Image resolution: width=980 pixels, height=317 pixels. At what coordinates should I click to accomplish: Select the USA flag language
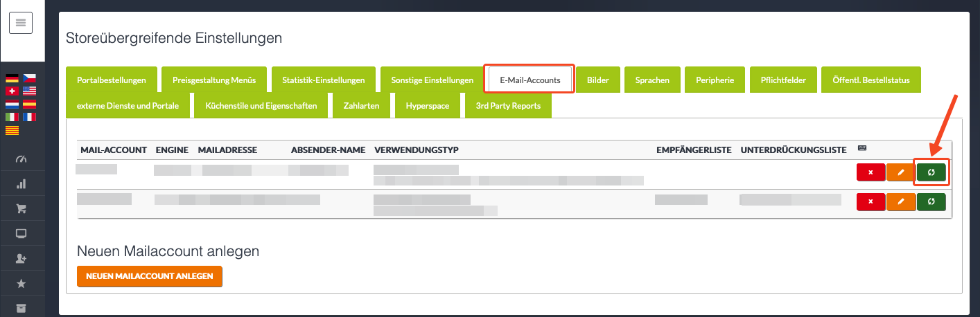click(29, 91)
